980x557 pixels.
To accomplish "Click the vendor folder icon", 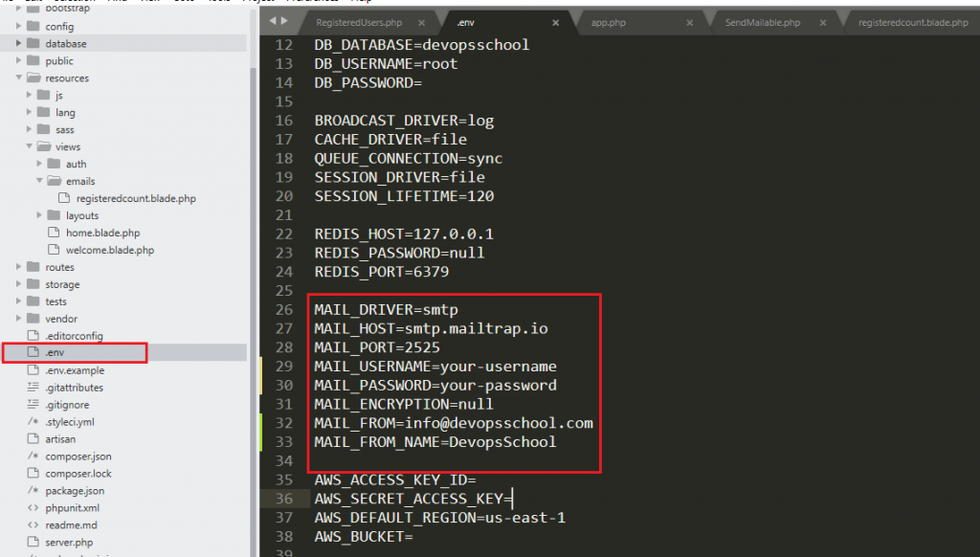I will tap(33, 319).
